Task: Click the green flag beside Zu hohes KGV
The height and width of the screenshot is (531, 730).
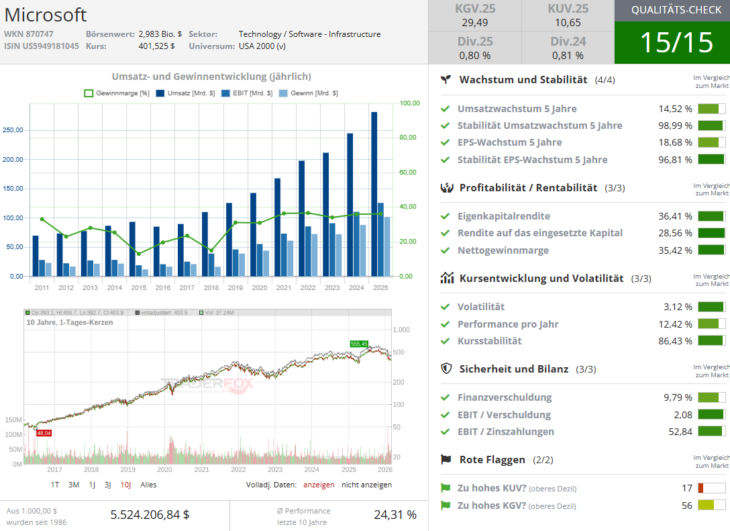Action: 445,506
